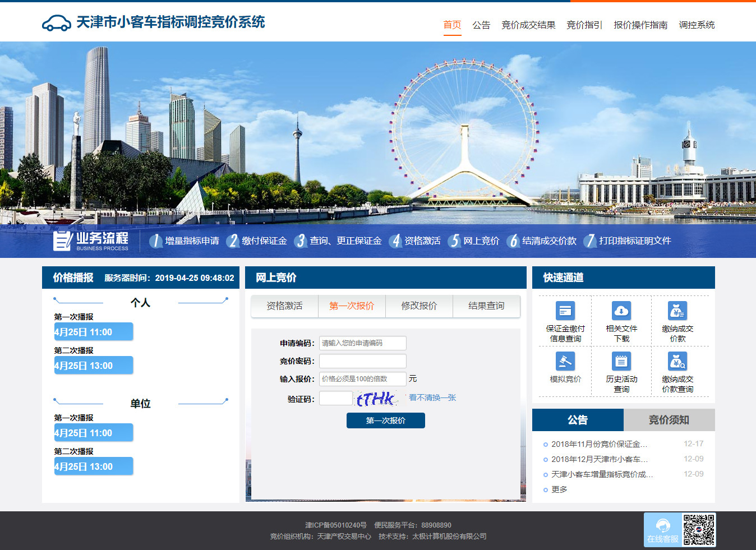756x550 pixels.
Task: Click the car logo icon in header
Action: tap(56, 23)
